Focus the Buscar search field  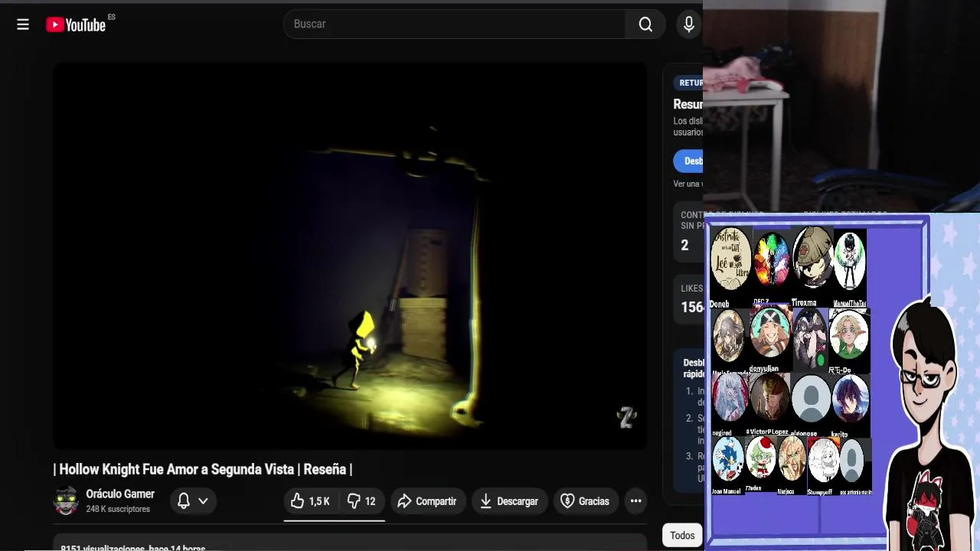pyautogui.click(x=455, y=24)
